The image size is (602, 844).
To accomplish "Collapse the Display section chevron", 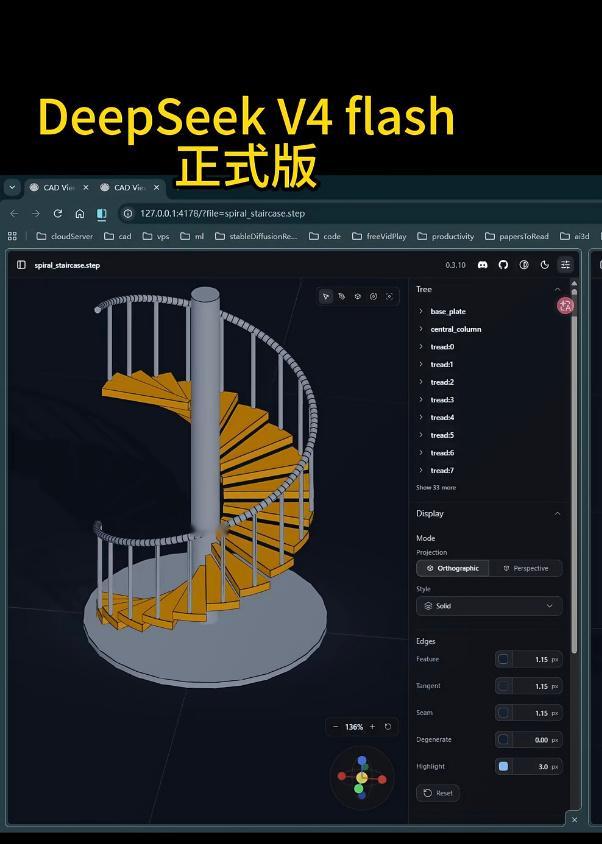I will [557, 514].
